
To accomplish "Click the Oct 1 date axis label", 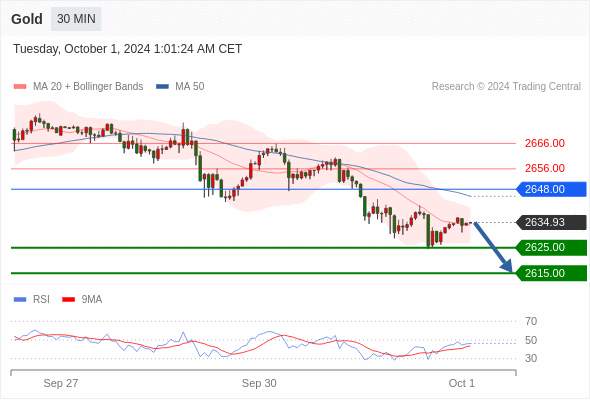I will click(462, 383).
